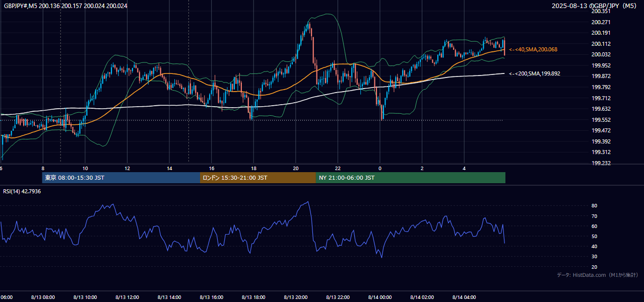Click hour tick 0 below the price chart

[x=380, y=168]
